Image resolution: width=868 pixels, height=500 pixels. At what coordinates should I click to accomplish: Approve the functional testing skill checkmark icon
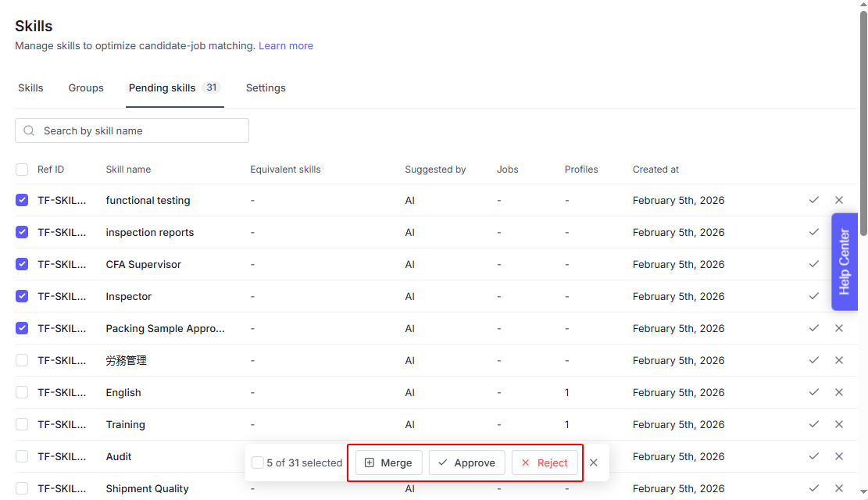pyautogui.click(x=813, y=200)
